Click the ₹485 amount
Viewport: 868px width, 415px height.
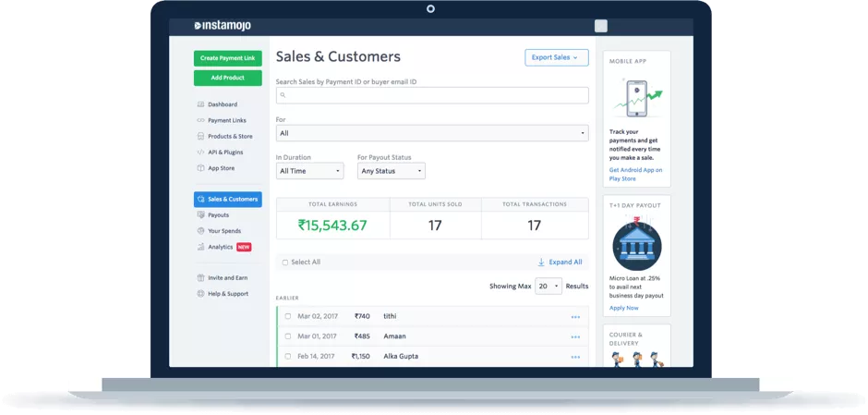[362, 336]
